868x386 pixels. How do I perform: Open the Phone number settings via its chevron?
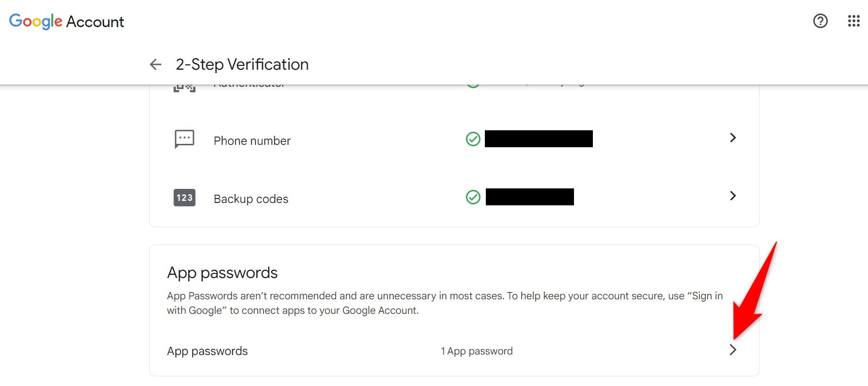click(733, 138)
